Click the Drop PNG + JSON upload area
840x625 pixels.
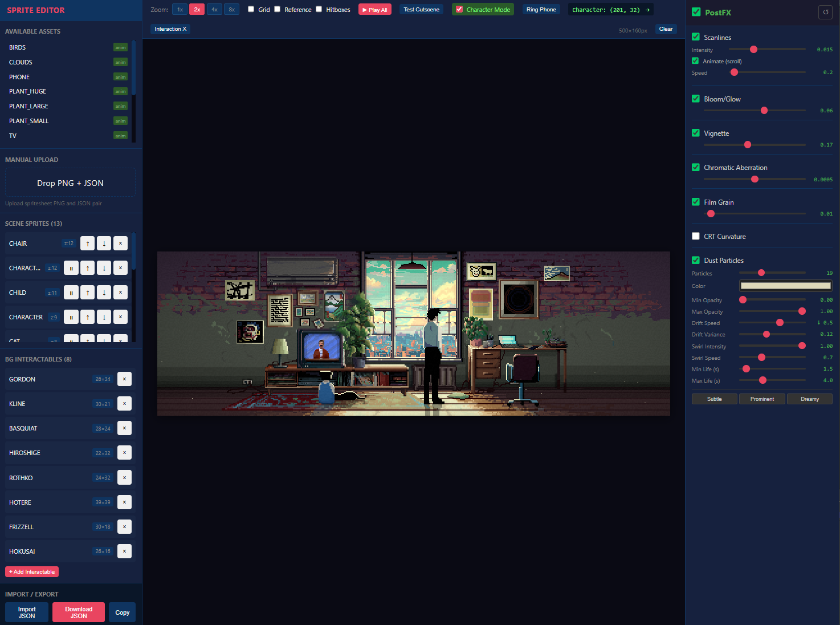[70, 182]
